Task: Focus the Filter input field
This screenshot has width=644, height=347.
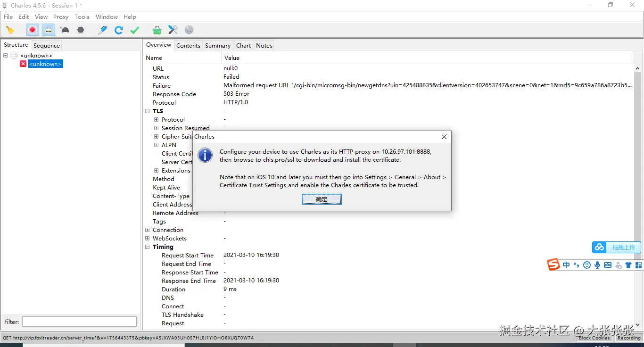Action: point(79,322)
